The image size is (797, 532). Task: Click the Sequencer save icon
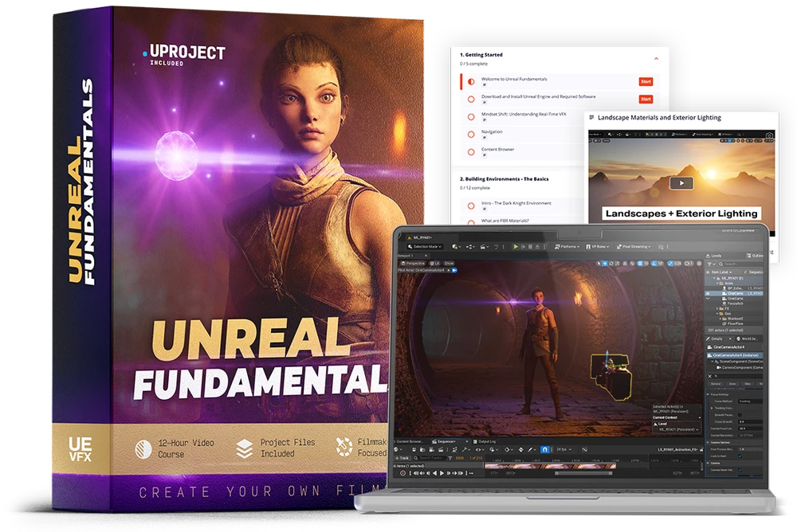click(414, 450)
